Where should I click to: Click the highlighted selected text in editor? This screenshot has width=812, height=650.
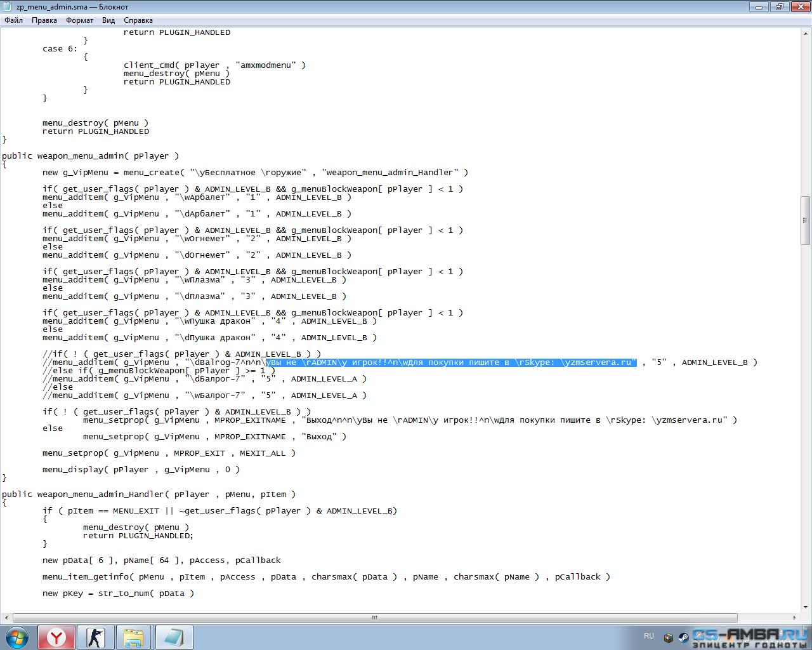coord(450,362)
